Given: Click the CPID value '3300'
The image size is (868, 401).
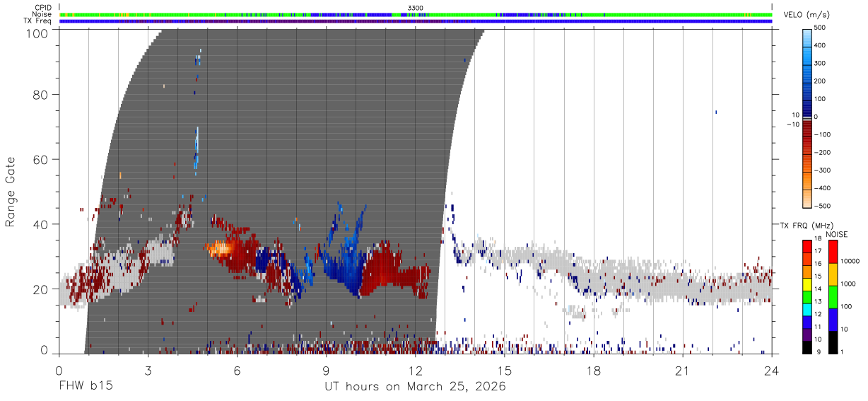Looking at the screenshot, I should click(x=416, y=7).
